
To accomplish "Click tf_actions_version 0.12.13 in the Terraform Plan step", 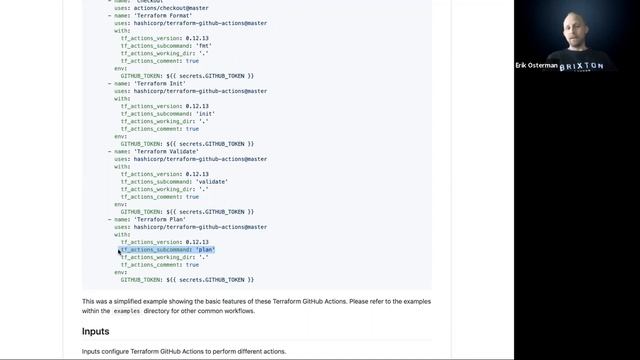I will (164, 242).
